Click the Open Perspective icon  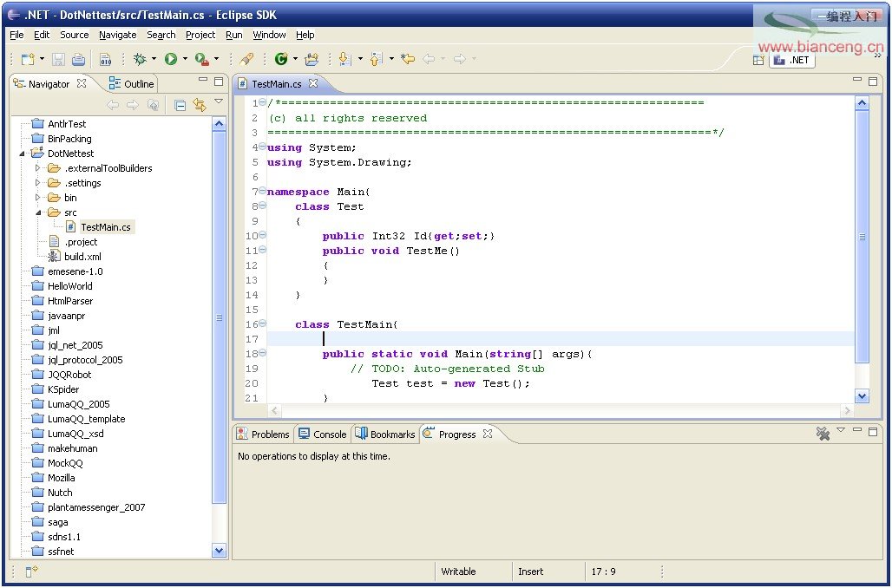tap(758, 60)
